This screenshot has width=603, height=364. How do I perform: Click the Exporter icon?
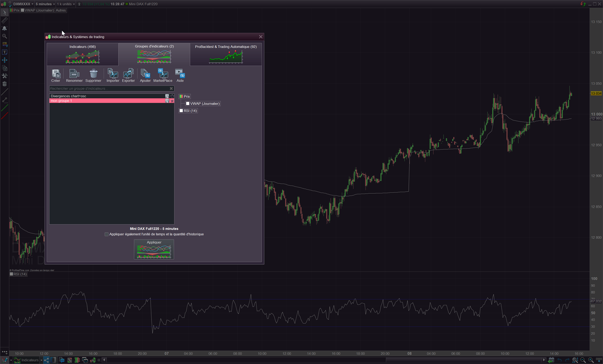pyautogui.click(x=128, y=74)
